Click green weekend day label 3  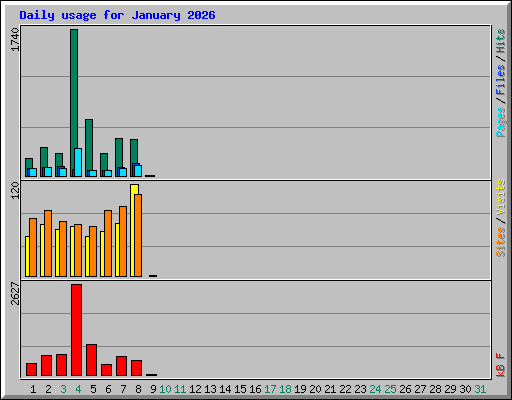point(63,389)
